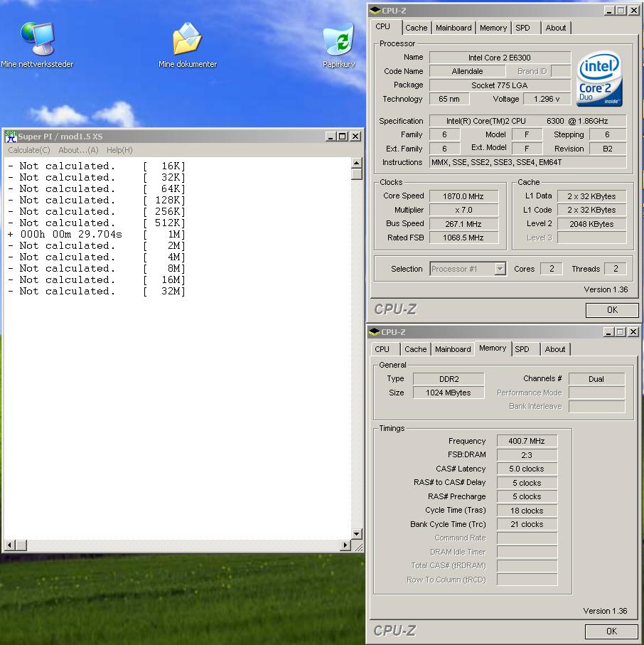The width and height of the screenshot is (644, 645).
Task: Click top CPU-Z window title icon
Action: pos(375,10)
